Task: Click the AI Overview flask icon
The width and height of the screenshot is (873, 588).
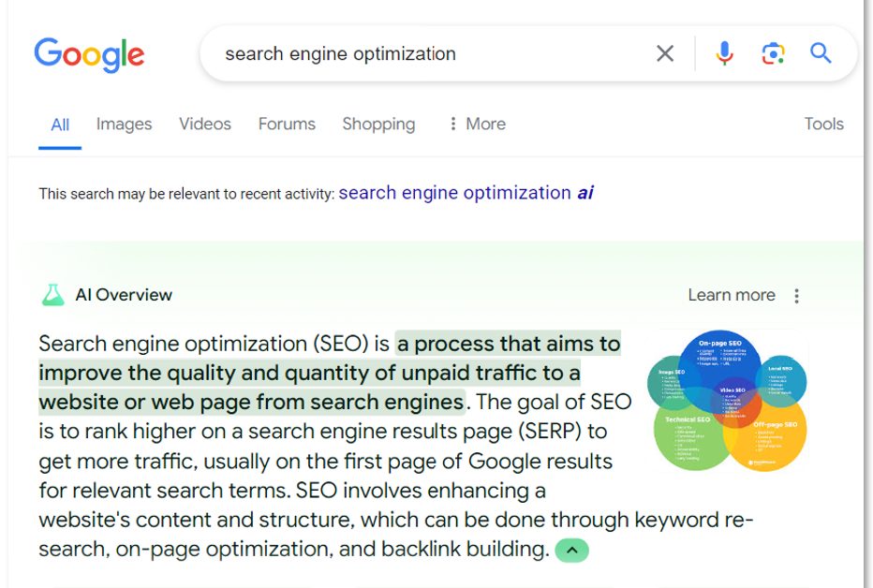Action: [52, 295]
